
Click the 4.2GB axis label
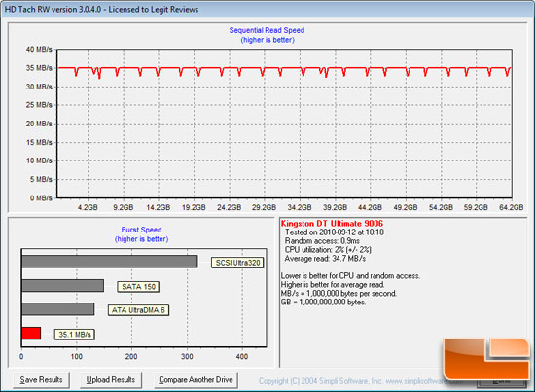point(88,207)
